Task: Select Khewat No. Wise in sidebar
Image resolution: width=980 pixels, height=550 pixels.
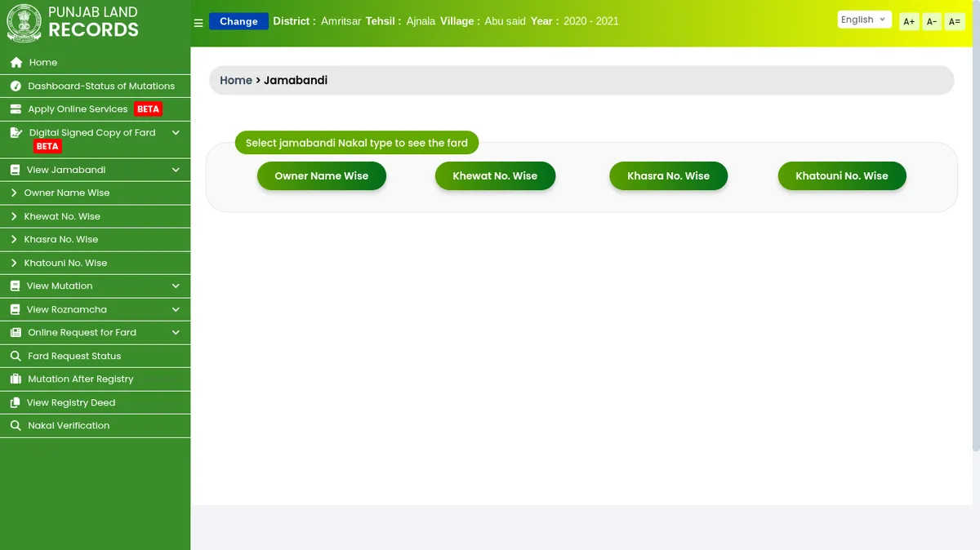Action: click(x=62, y=217)
